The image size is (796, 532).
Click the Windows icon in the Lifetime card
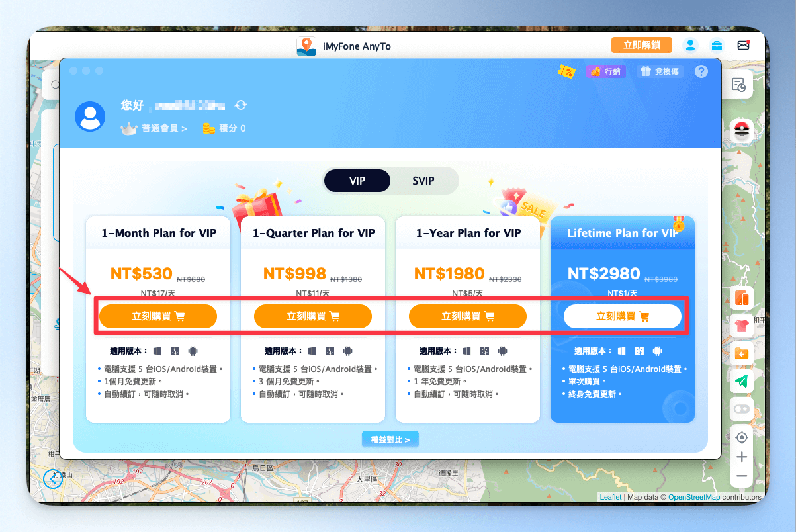[x=623, y=351]
